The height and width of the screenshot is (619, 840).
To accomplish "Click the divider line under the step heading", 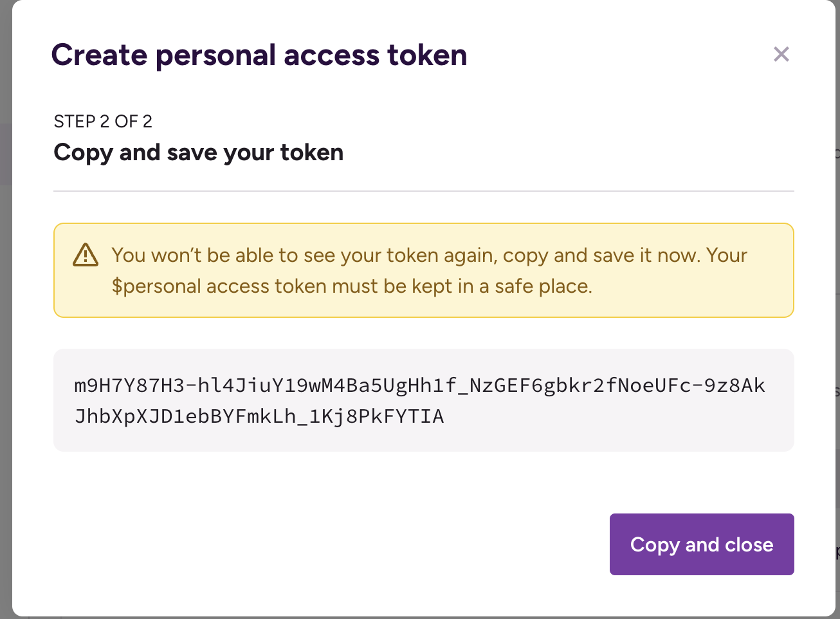I will coord(423,191).
